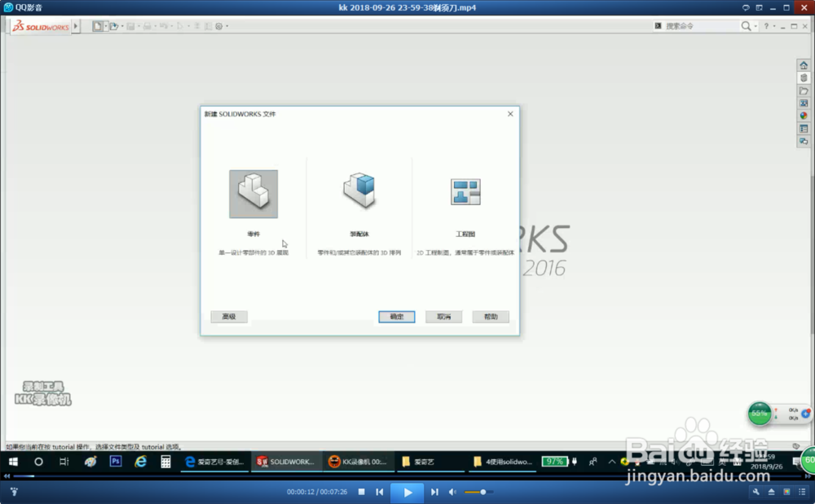This screenshot has width=815, height=504.
Task: Click the New document toolbar icon
Action: 97,26
